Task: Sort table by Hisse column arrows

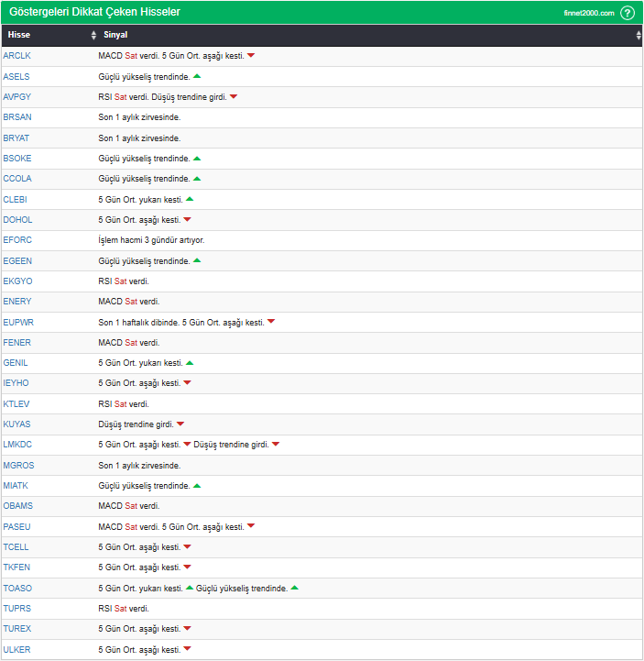Action: 93,35
